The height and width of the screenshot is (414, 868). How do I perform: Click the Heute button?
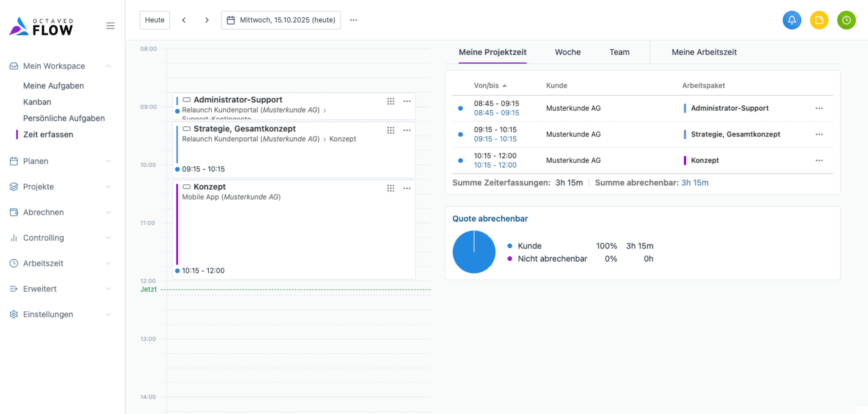(x=154, y=20)
